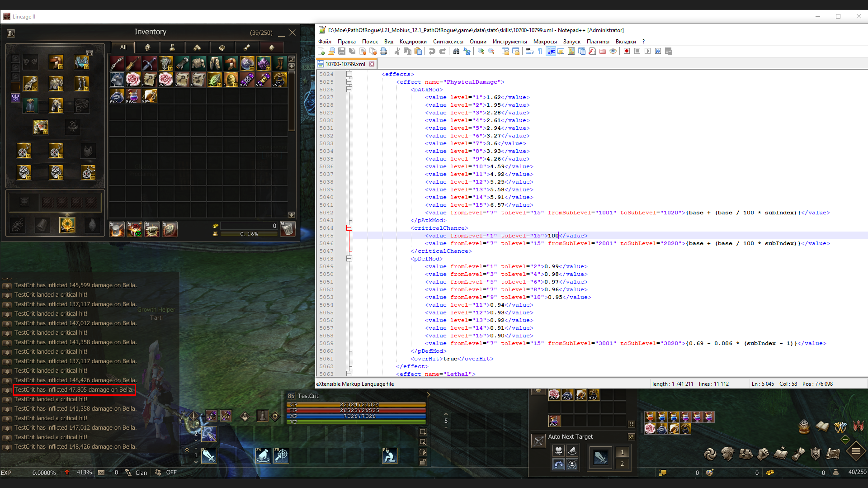Click the TestCrit red HP bar
868x488 pixels.
coord(356,411)
